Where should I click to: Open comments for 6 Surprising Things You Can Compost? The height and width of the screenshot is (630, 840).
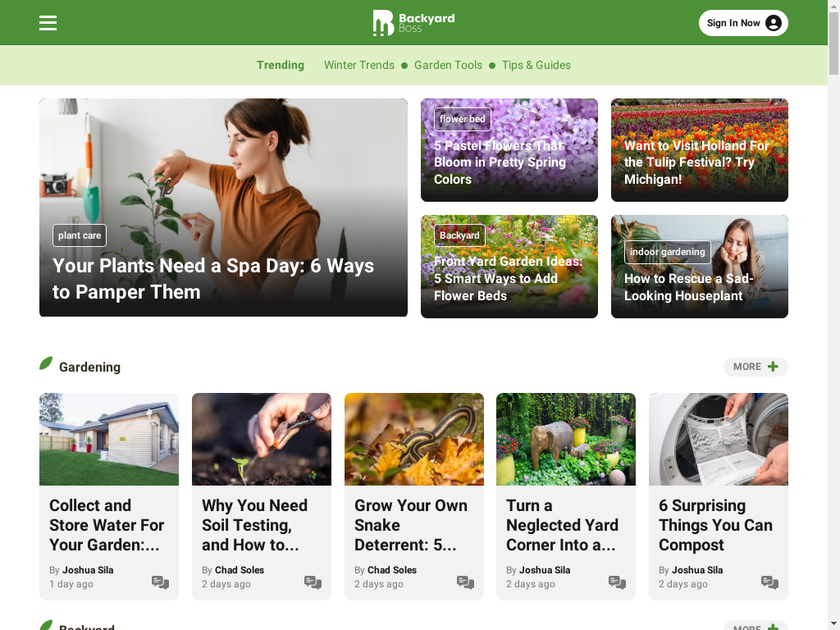pos(769,582)
